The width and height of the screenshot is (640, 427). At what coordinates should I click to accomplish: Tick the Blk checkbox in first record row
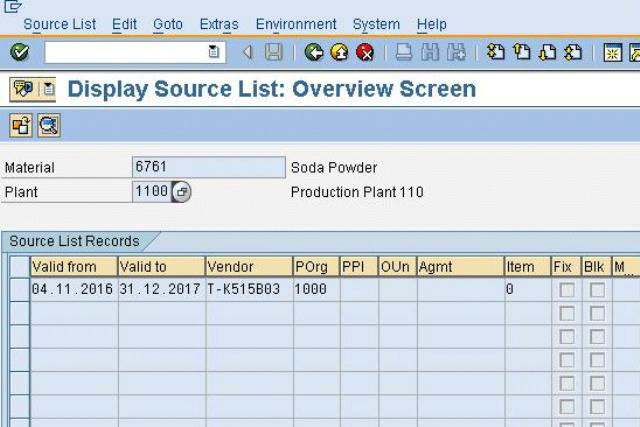pos(597,290)
